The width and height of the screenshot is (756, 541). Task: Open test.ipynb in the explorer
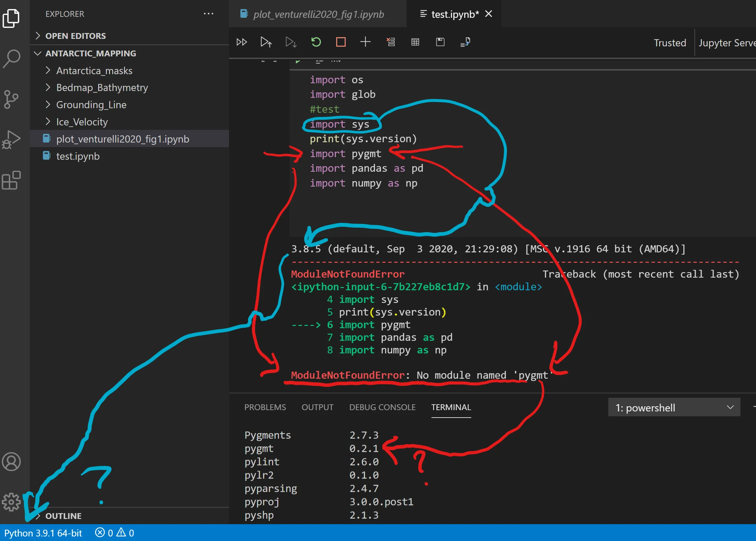point(78,156)
